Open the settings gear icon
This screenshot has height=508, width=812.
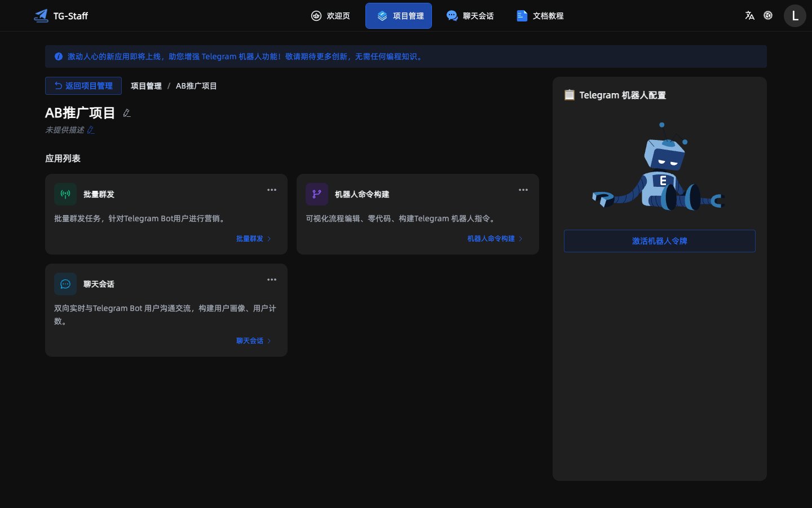768,15
